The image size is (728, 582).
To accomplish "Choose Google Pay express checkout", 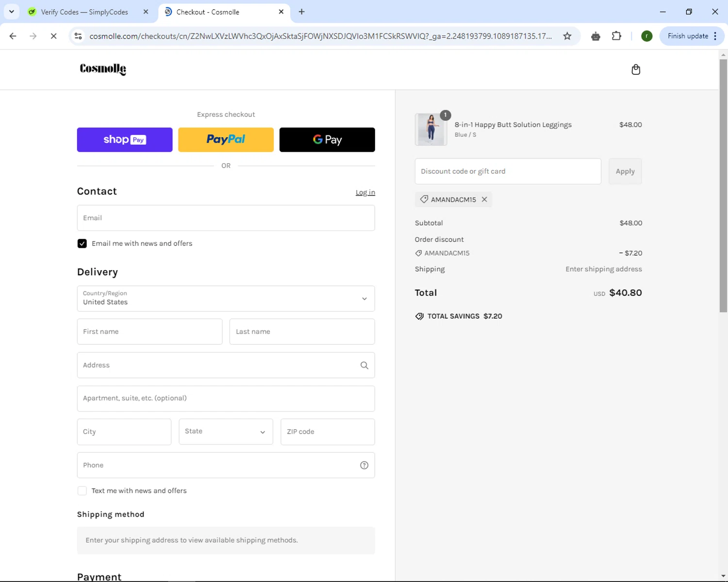I will (x=327, y=140).
